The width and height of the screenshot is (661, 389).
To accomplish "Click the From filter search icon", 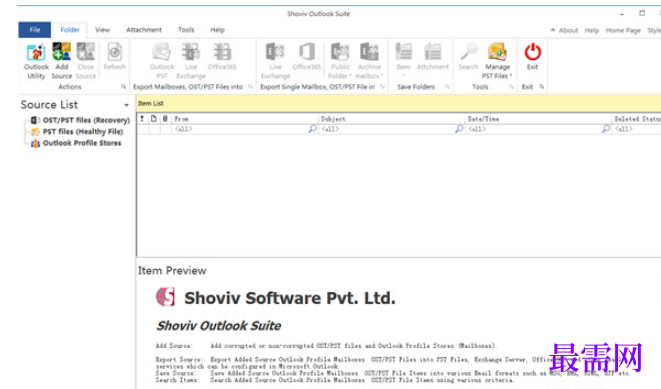I will coord(312,129).
